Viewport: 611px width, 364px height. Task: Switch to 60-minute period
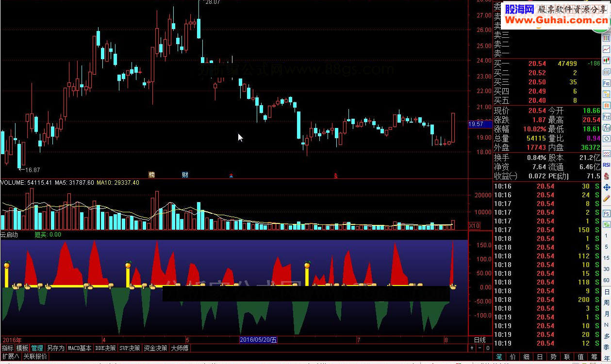point(607,281)
